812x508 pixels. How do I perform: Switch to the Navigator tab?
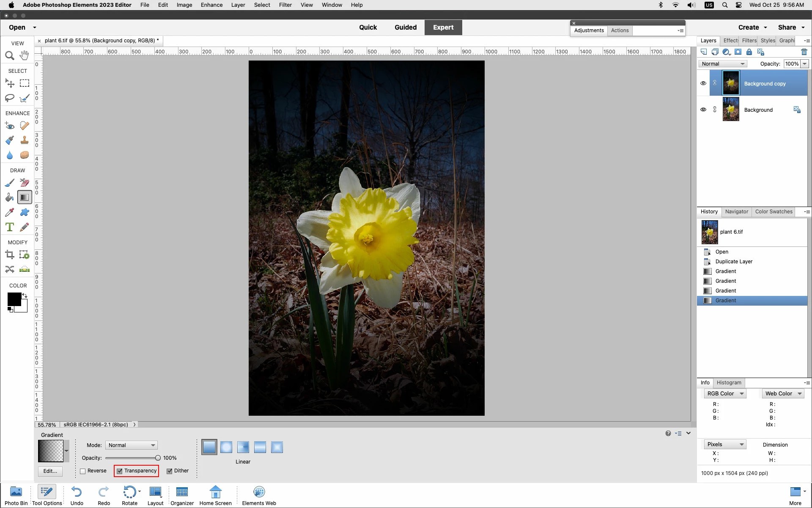736,212
